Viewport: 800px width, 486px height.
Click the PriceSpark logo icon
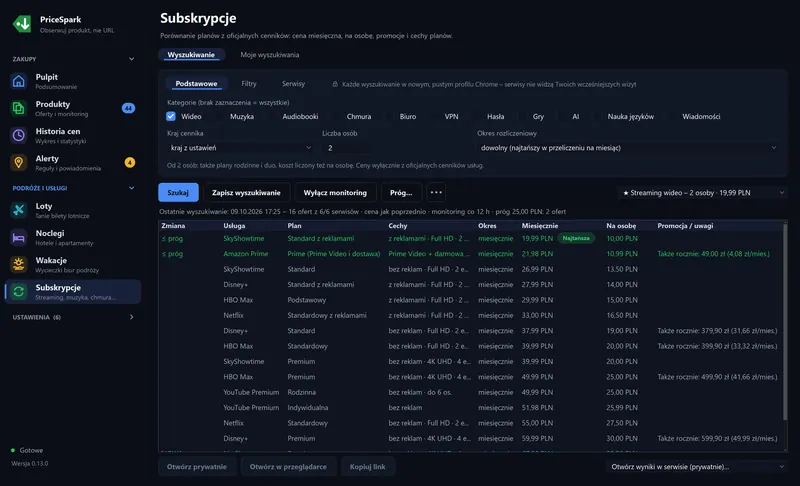[22, 24]
